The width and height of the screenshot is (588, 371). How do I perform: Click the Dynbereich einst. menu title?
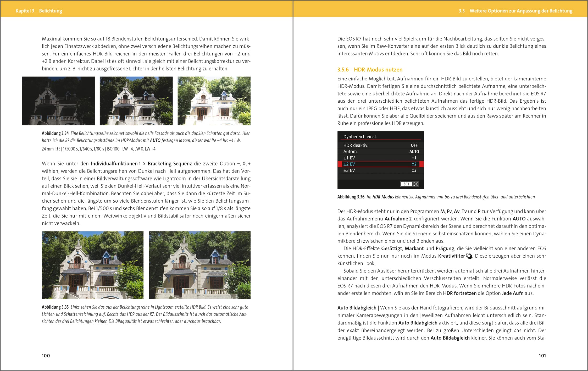tap(360, 137)
